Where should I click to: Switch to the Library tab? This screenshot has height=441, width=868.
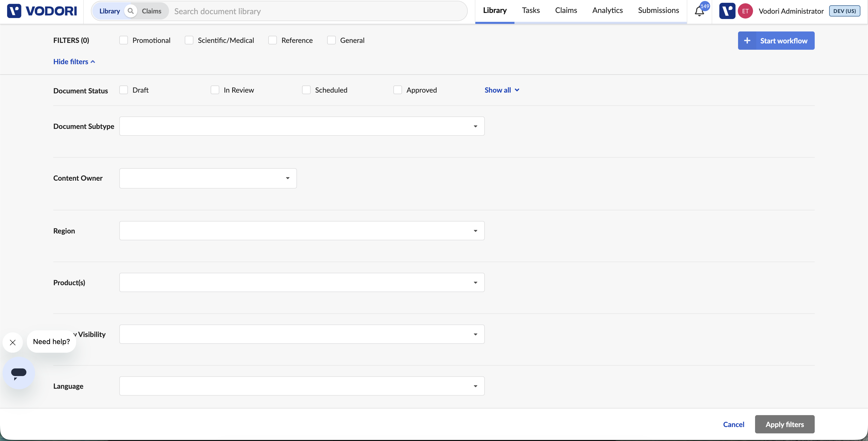(x=495, y=11)
